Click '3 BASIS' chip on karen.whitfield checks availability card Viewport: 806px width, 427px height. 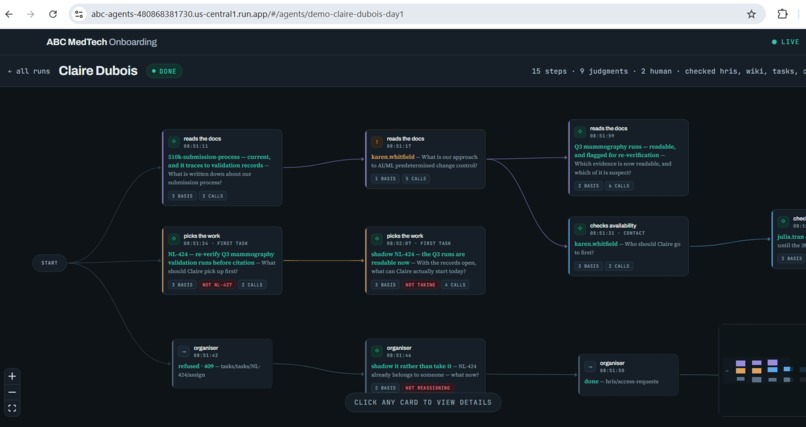click(x=588, y=266)
